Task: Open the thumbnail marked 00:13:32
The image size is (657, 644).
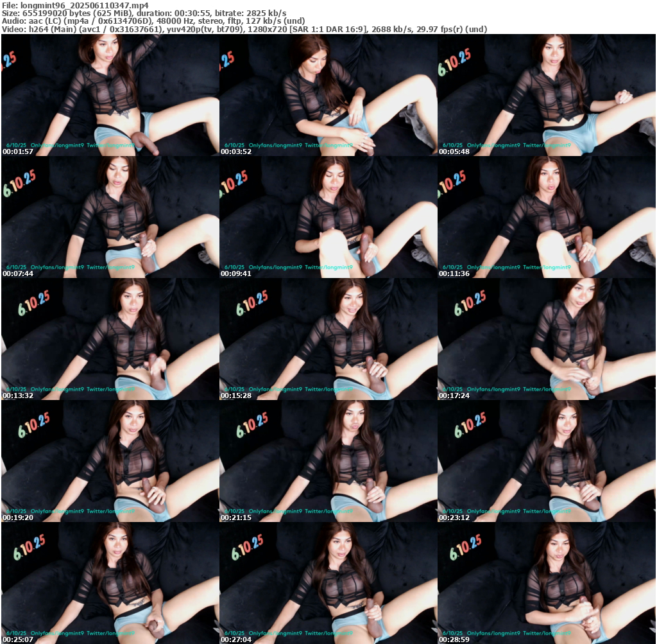Action: [x=110, y=339]
